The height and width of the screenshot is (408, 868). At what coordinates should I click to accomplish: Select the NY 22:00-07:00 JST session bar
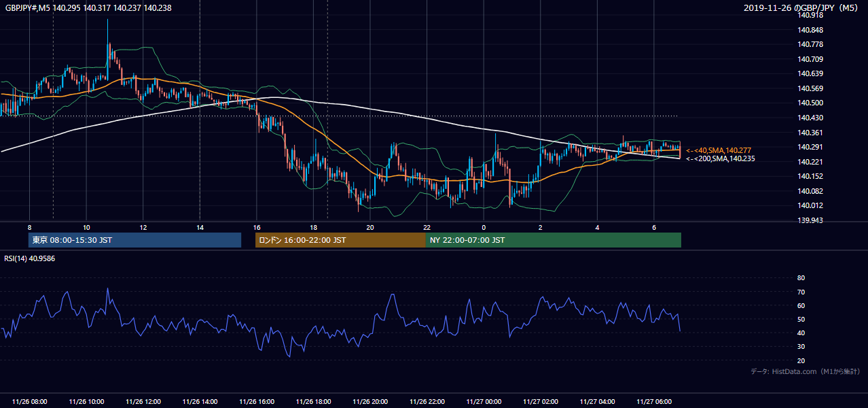[x=554, y=240]
